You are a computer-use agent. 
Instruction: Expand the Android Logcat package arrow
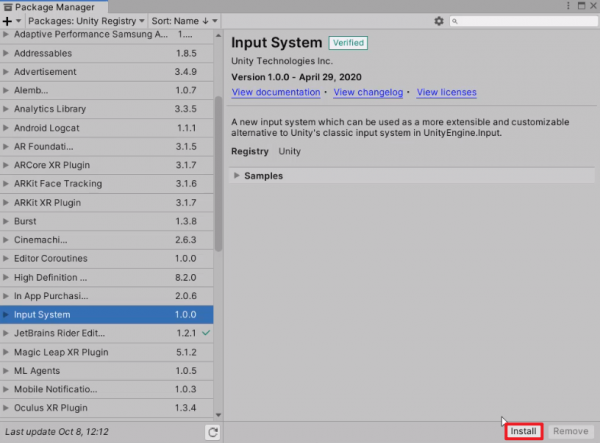5,128
